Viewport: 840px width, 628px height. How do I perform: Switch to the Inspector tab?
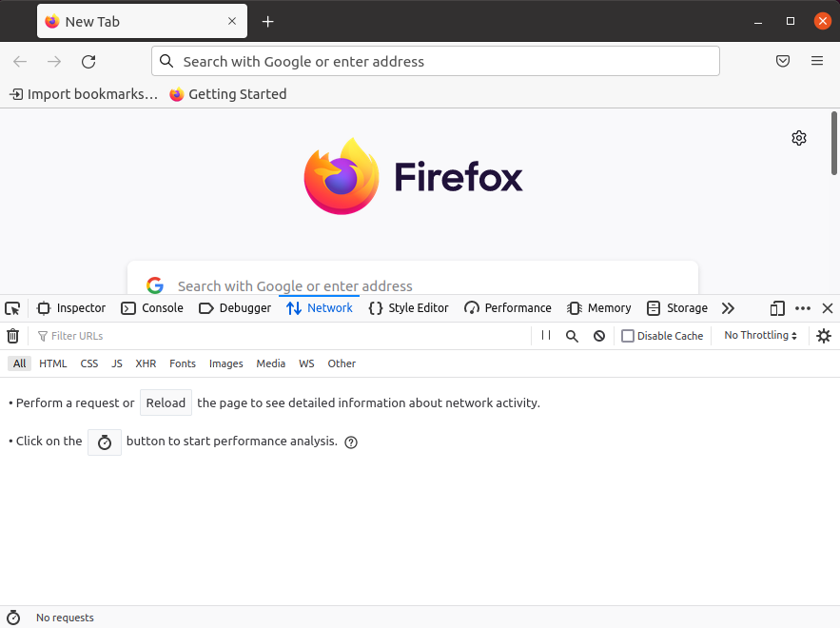pos(71,308)
